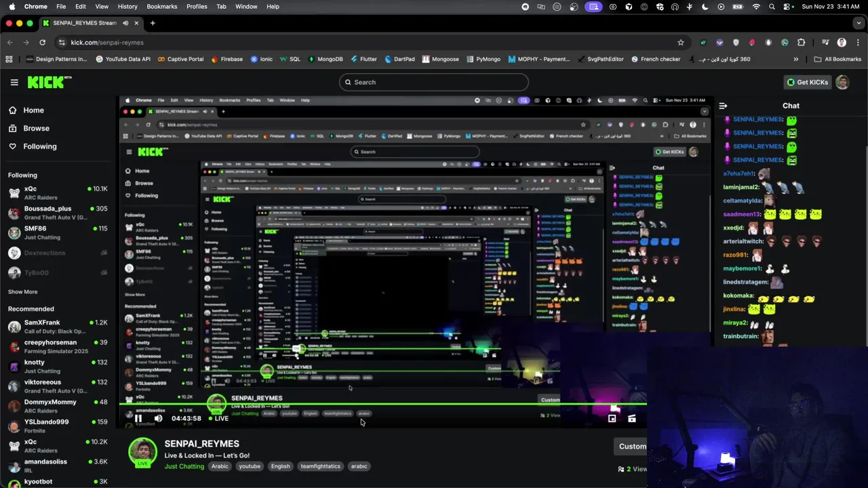The width and height of the screenshot is (868, 488).
Task: Open knotty recommended channel
Action: [58, 366]
